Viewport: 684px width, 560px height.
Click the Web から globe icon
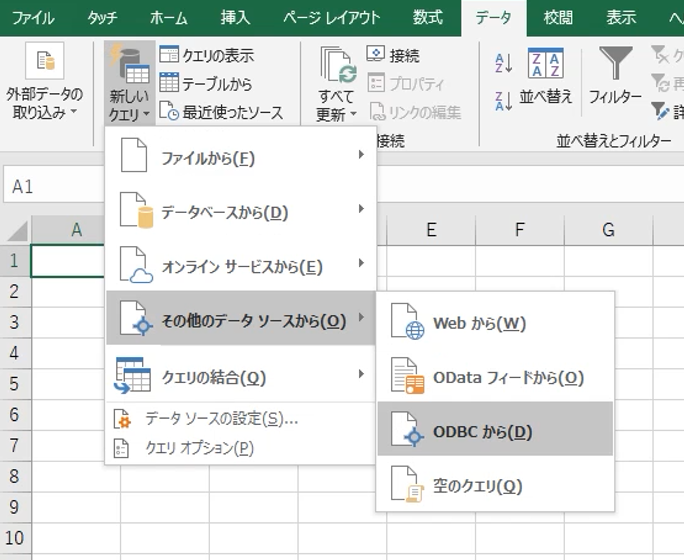(x=407, y=321)
